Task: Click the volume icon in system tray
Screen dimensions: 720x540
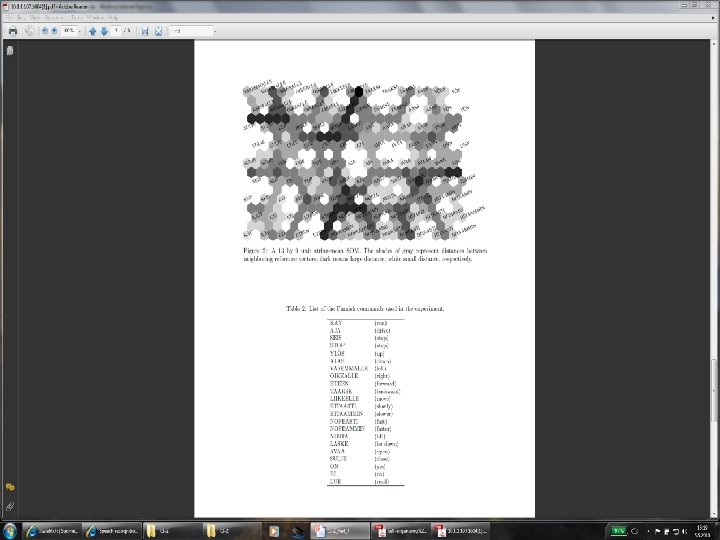Action: pos(684,531)
